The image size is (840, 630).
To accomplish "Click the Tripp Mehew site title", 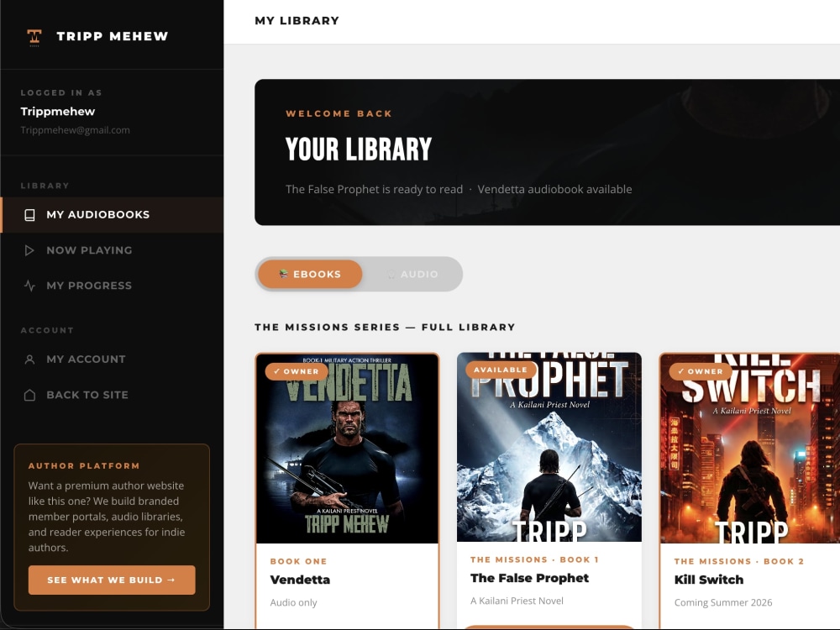I will (113, 36).
